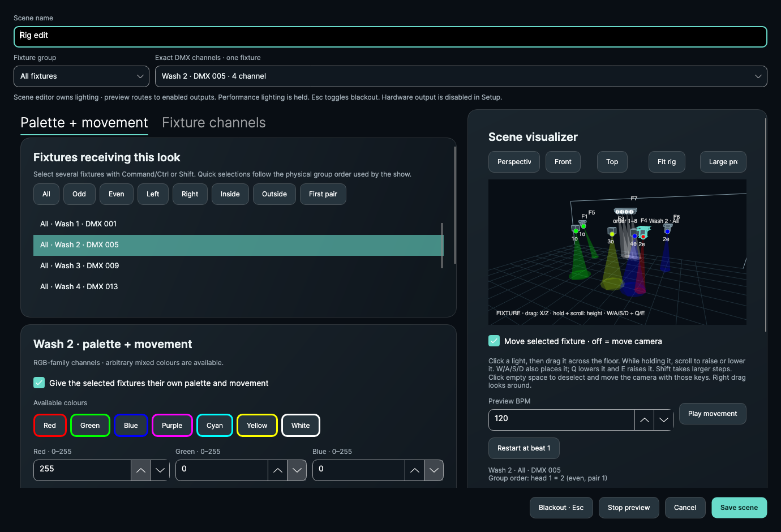Switch visualizer to Front view

pyautogui.click(x=563, y=162)
